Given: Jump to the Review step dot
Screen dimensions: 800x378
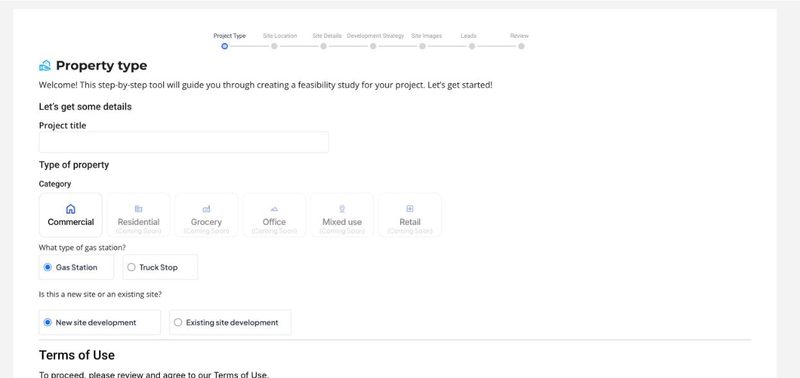Looking at the screenshot, I should [x=521, y=46].
